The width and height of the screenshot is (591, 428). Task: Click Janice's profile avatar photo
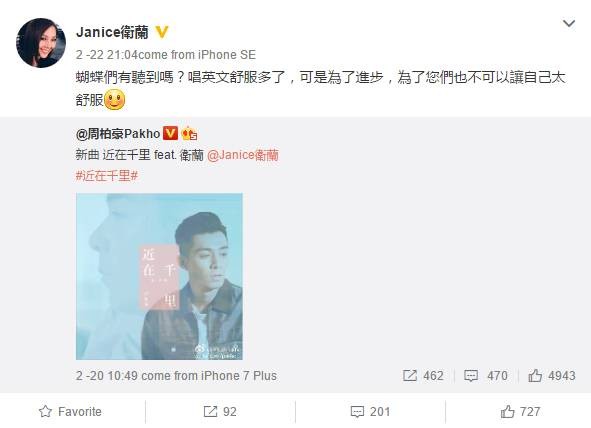(x=41, y=43)
